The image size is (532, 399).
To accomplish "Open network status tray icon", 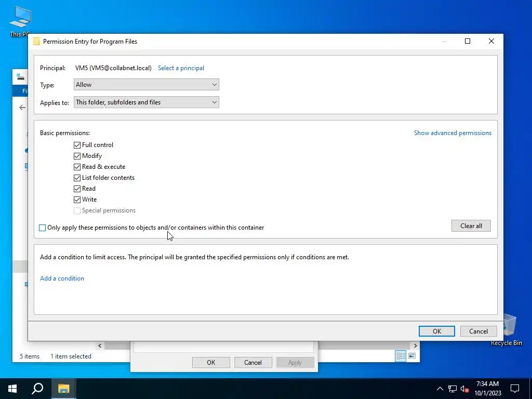I will click(453, 389).
